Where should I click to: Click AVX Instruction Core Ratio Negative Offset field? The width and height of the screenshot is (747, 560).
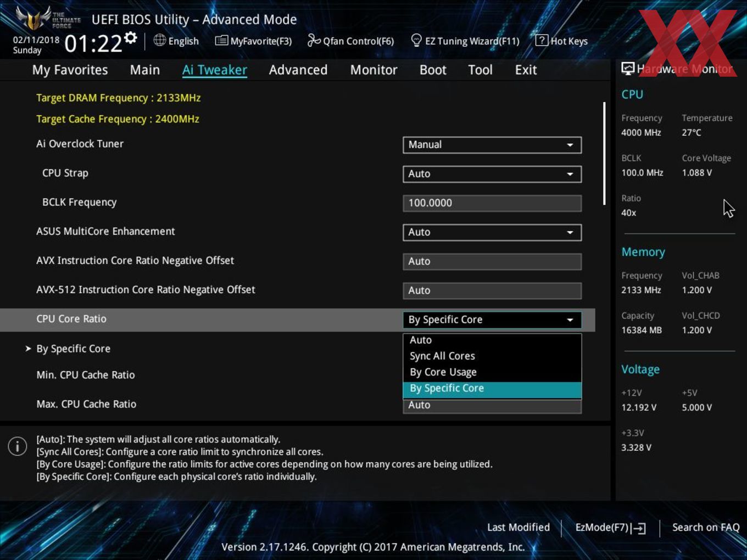click(492, 261)
